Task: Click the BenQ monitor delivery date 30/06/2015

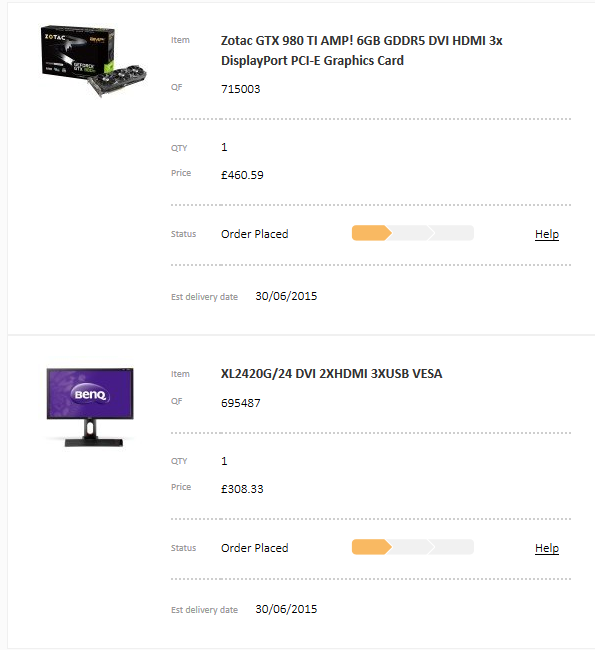Action: pos(286,609)
